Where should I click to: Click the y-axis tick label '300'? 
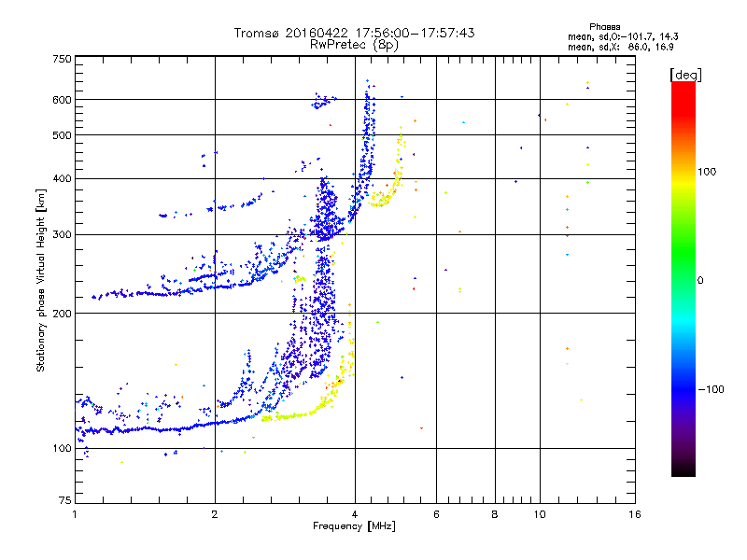tap(63, 235)
